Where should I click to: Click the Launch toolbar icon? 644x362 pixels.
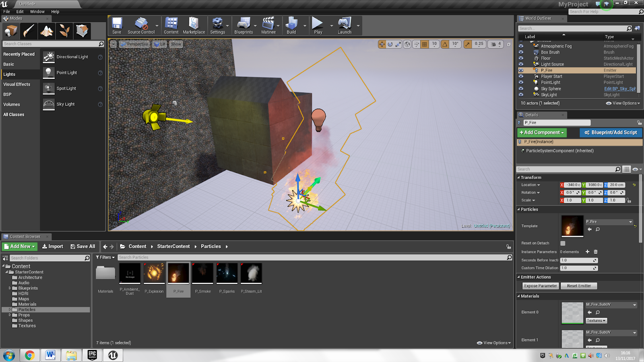pos(345,26)
